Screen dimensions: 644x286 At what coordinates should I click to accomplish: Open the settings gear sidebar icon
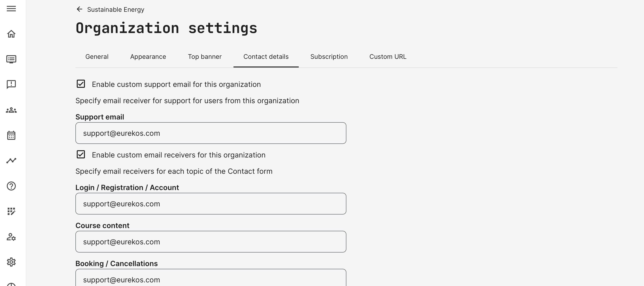click(11, 262)
